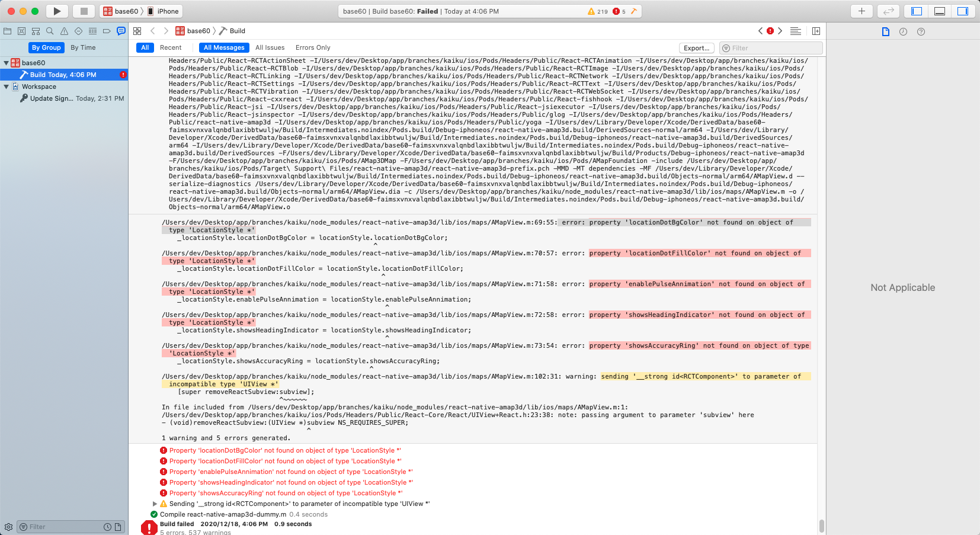Select 'locationDotBgColor' not found error
This screenshot has width=980, height=535.
[x=280, y=450]
